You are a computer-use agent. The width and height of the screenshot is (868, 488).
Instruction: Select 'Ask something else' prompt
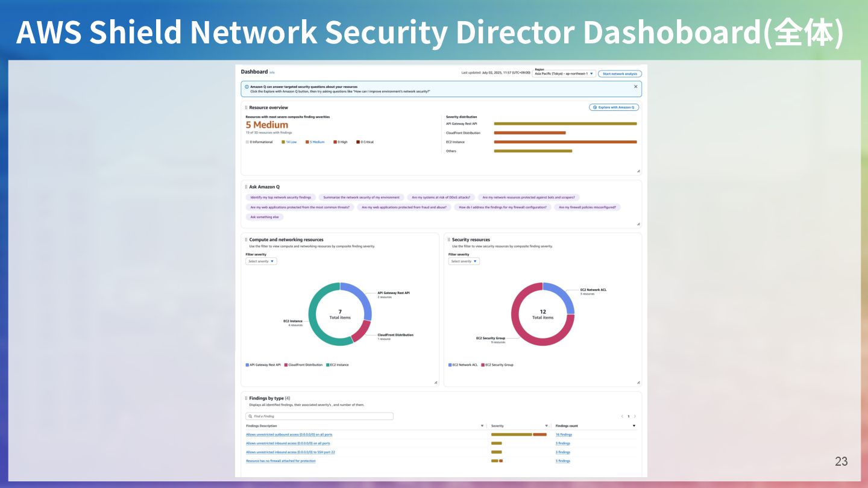[265, 217]
